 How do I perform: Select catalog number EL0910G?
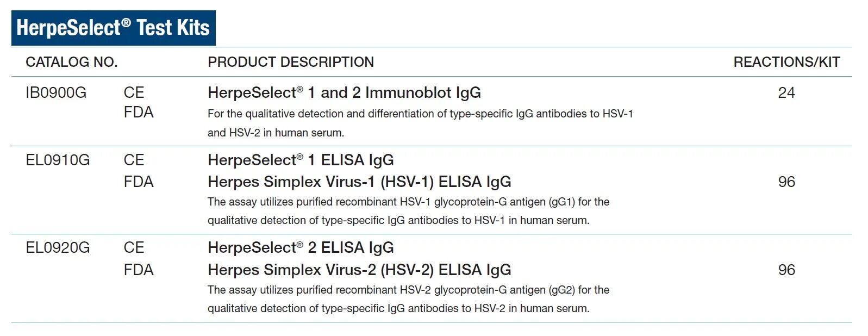(58, 160)
